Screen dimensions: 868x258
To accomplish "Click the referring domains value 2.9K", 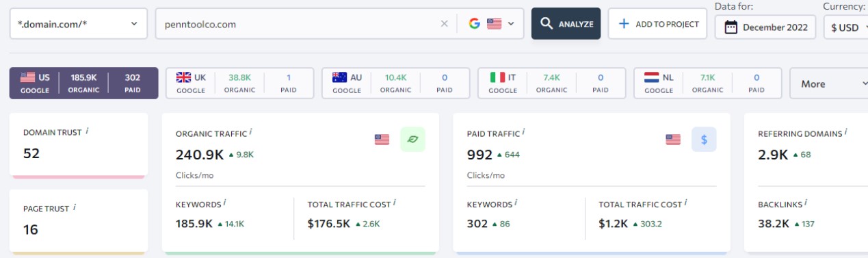I will click(x=773, y=155).
